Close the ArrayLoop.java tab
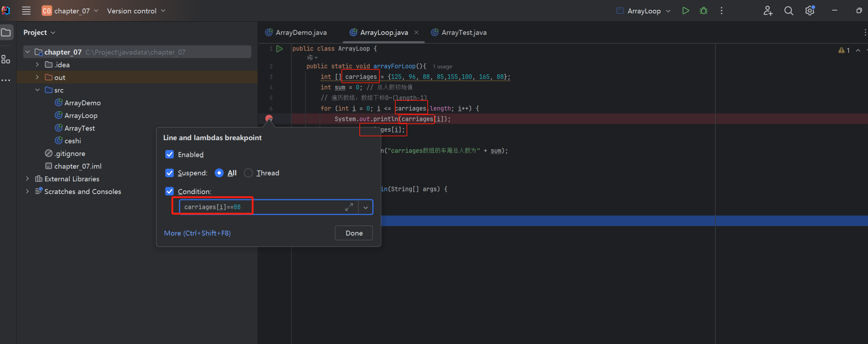 tap(416, 32)
